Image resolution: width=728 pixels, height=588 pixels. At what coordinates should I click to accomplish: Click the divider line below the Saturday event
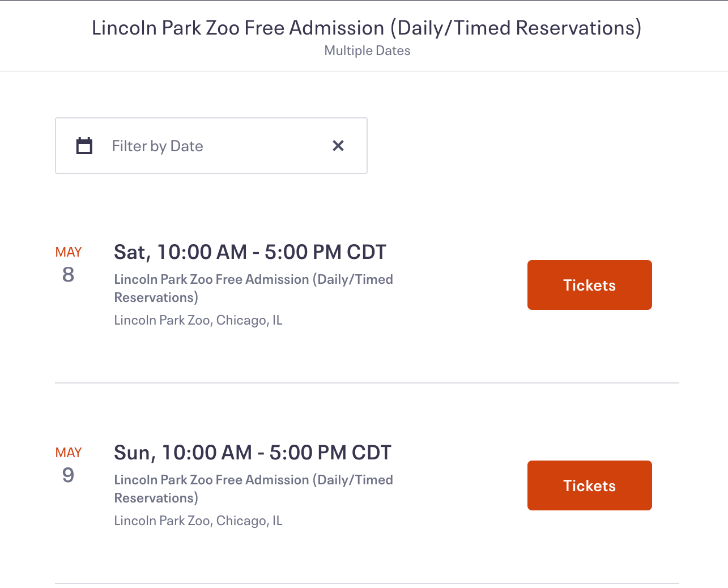tap(367, 383)
